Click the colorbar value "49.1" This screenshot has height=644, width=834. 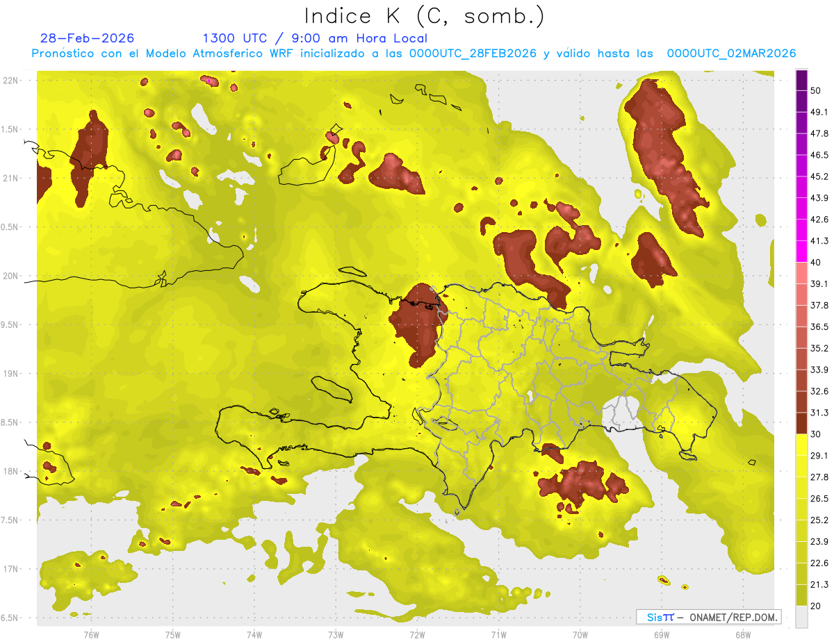pos(819,112)
